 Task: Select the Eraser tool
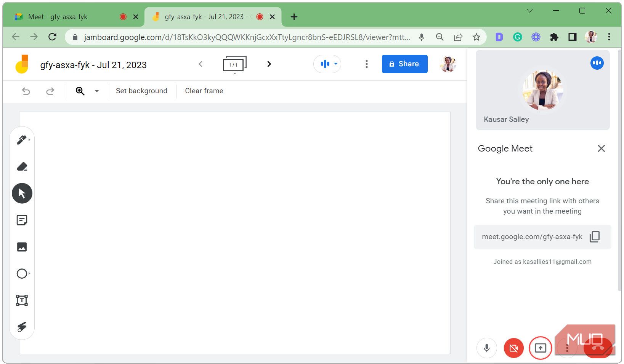click(x=22, y=167)
